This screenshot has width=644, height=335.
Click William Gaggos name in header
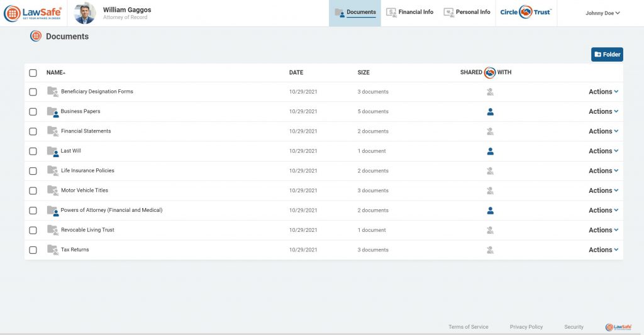[x=127, y=9]
